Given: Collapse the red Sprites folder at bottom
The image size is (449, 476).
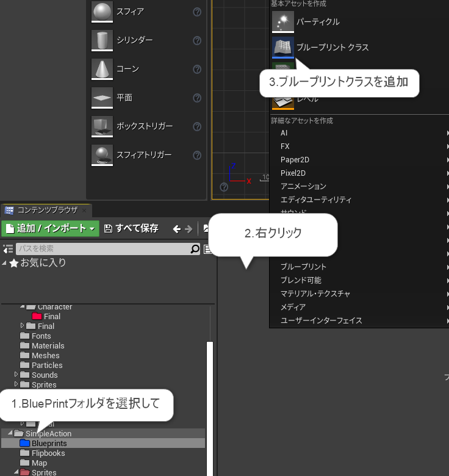Looking at the screenshot, I should [16, 472].
